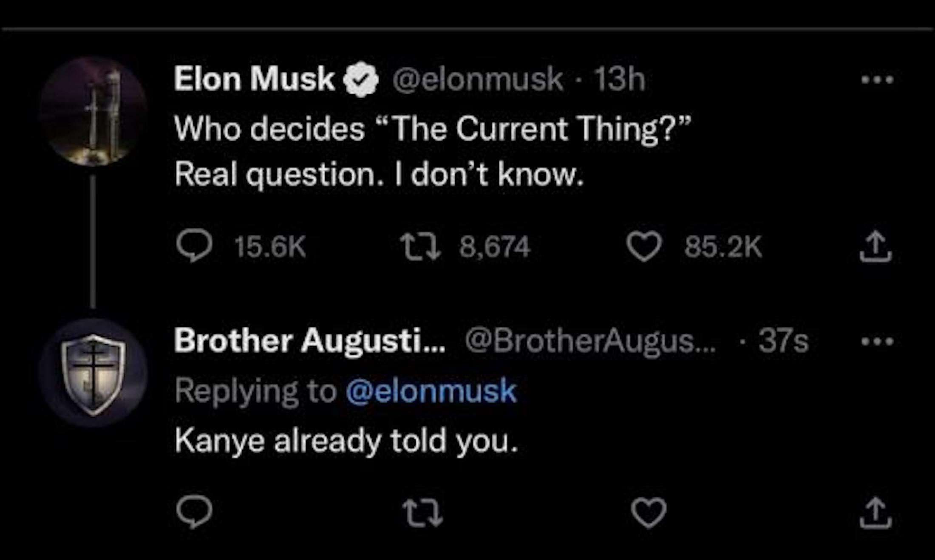Reply to Brother Augustine's tweet
The width and height of the screenshot is (935, 560).
click(195, 512)
